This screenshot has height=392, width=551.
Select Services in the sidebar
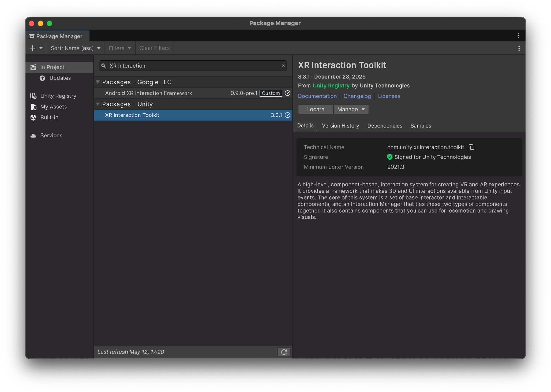[59, 136]
